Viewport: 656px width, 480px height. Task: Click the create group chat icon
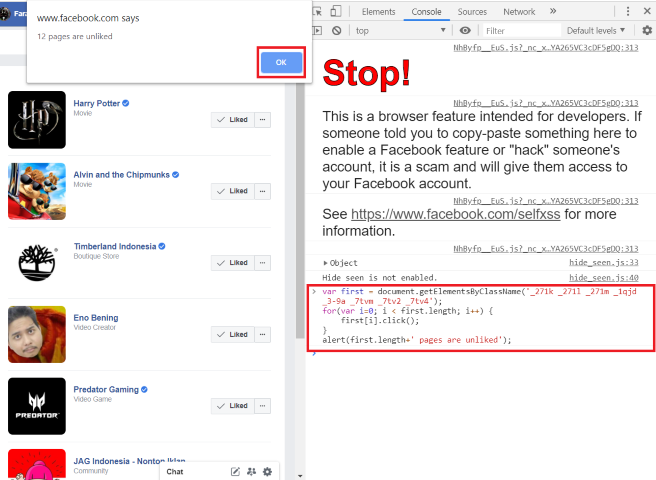coord(251,472)
